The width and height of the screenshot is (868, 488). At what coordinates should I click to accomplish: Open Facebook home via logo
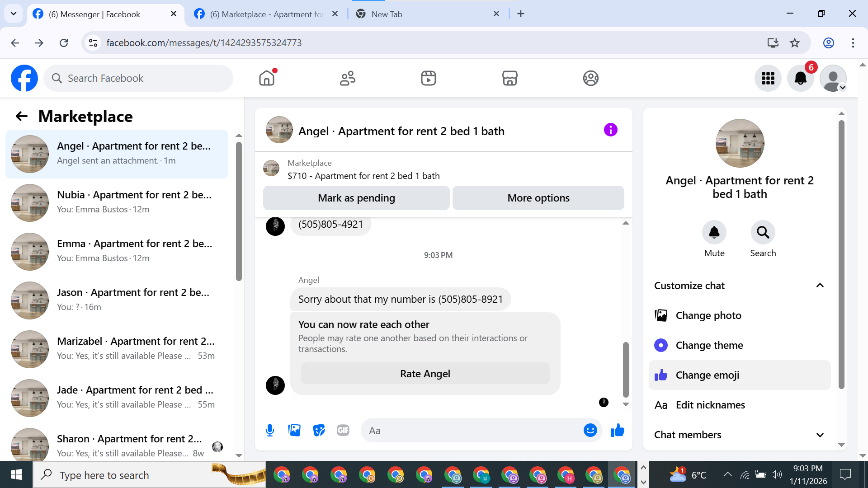pos(24,78)
